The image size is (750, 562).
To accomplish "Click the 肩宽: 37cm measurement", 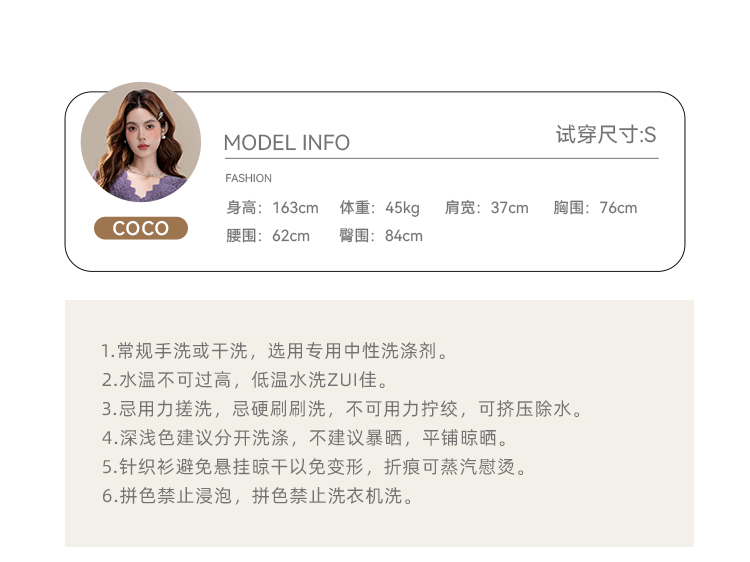I will [x=486, y=208].
